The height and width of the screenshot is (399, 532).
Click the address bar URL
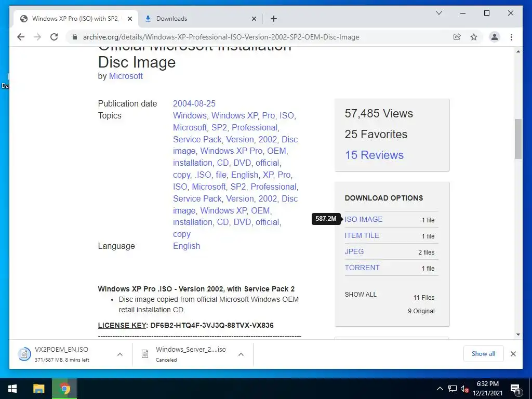(221, 37)
